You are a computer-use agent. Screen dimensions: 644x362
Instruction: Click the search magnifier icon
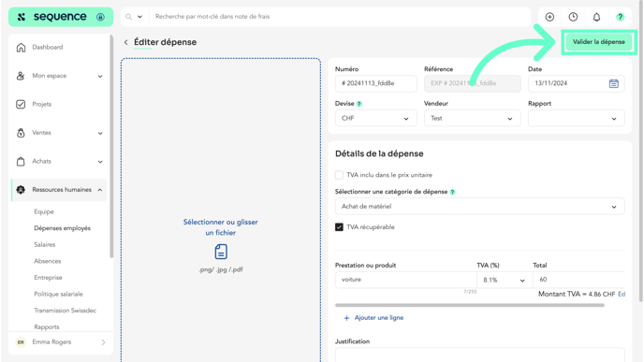point(129,17)
